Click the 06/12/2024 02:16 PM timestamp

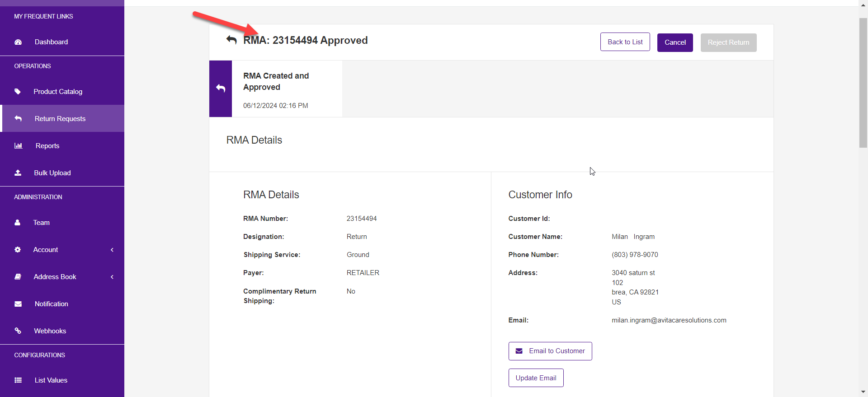[x=276, y=106]
